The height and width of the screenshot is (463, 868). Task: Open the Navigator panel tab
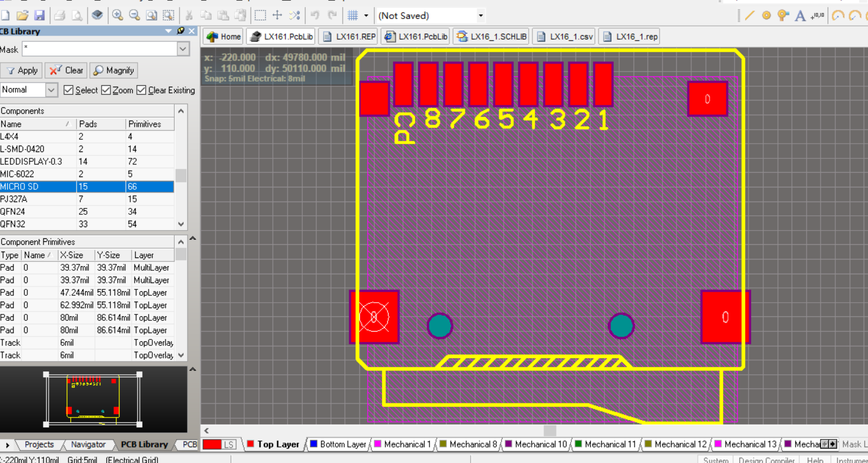click(x=88, y=444)
